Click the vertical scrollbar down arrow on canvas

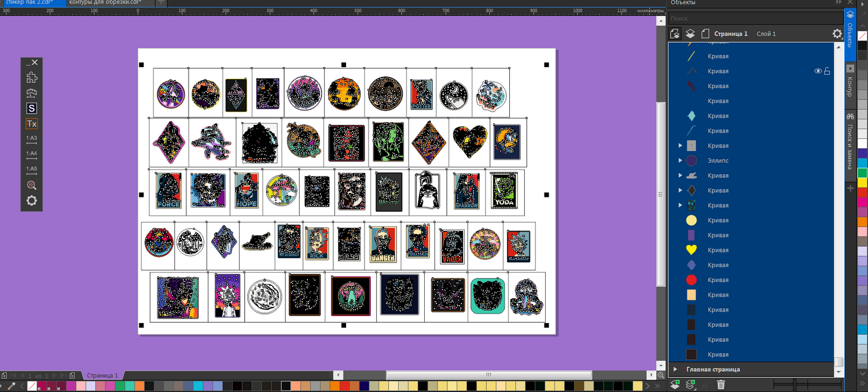pos(661,365)
